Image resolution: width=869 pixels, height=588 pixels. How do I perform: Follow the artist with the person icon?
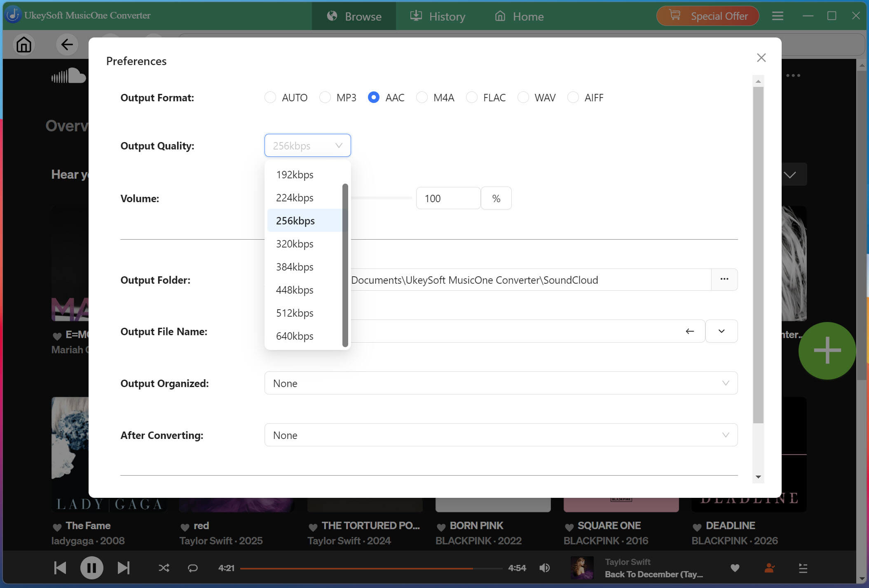click(769, 568)
